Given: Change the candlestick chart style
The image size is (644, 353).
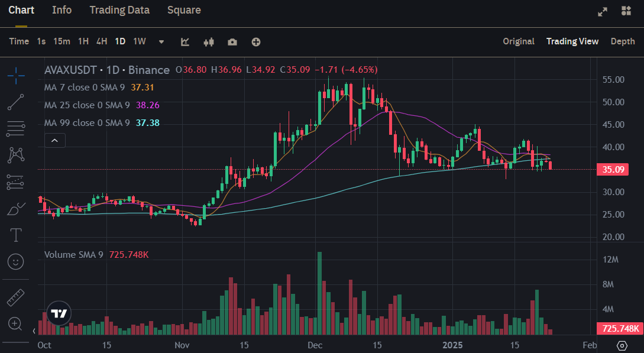Looking at the screenshot, I should point(209,42).
